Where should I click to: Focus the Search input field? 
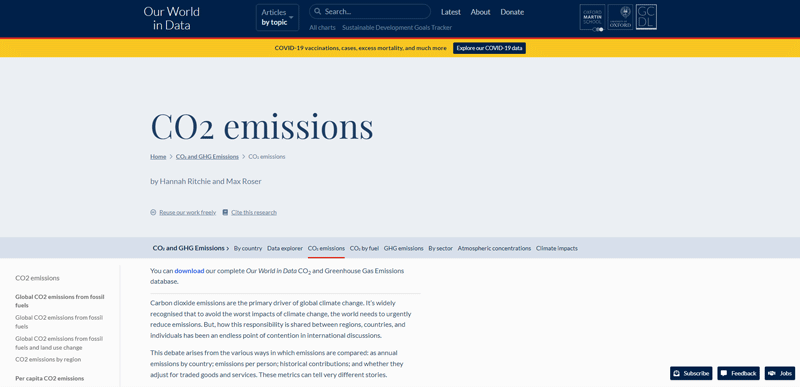(x=370, y=12)
